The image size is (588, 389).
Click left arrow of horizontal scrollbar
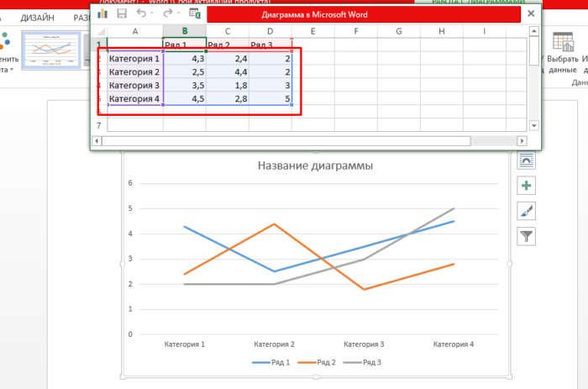click(x=97, y=141)
